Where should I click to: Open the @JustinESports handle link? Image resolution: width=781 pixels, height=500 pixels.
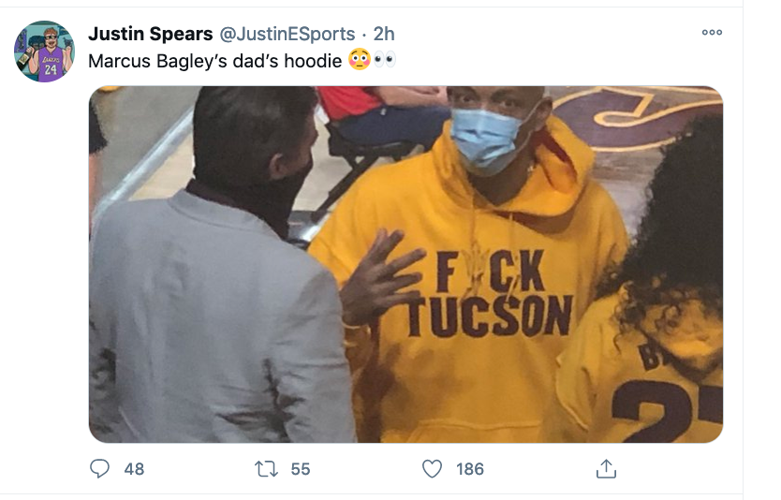pyautogui.click(x=287, y=34)
